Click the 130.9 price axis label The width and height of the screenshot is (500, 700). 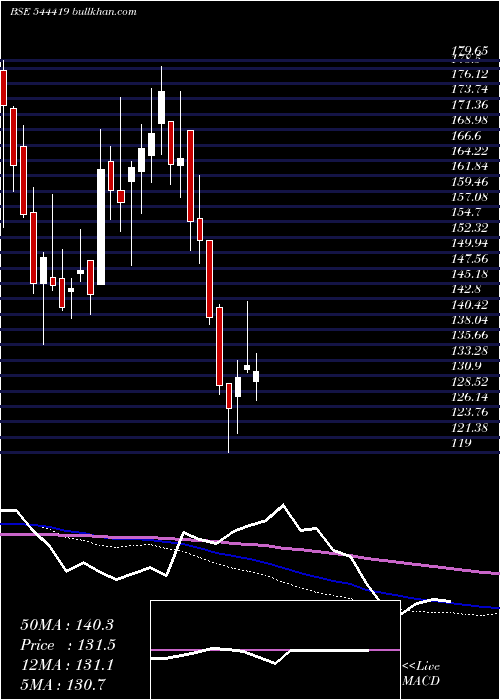tap(467, 366)
